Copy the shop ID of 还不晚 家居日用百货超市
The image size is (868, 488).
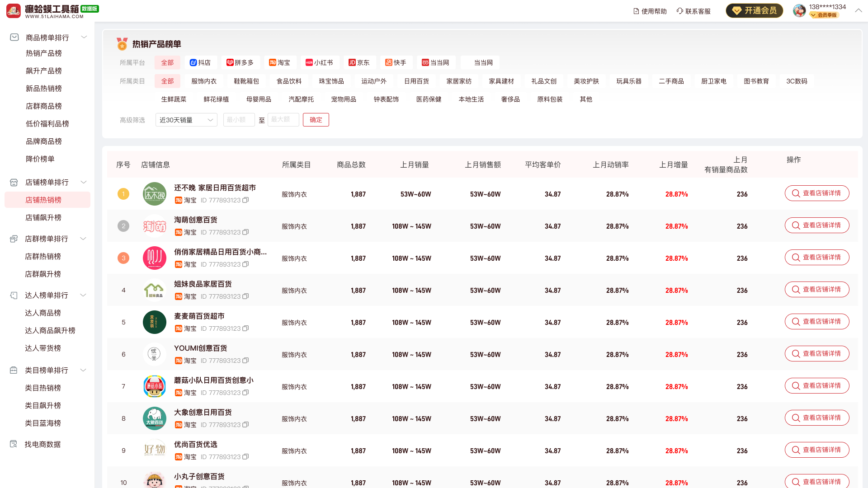pos(245,200)
